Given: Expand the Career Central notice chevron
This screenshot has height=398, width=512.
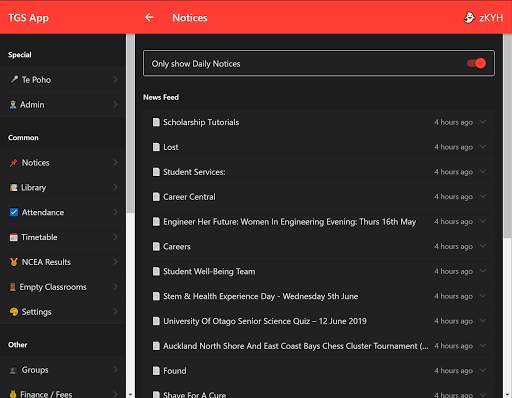Looking at the screenshot, I should pos(483,197).
